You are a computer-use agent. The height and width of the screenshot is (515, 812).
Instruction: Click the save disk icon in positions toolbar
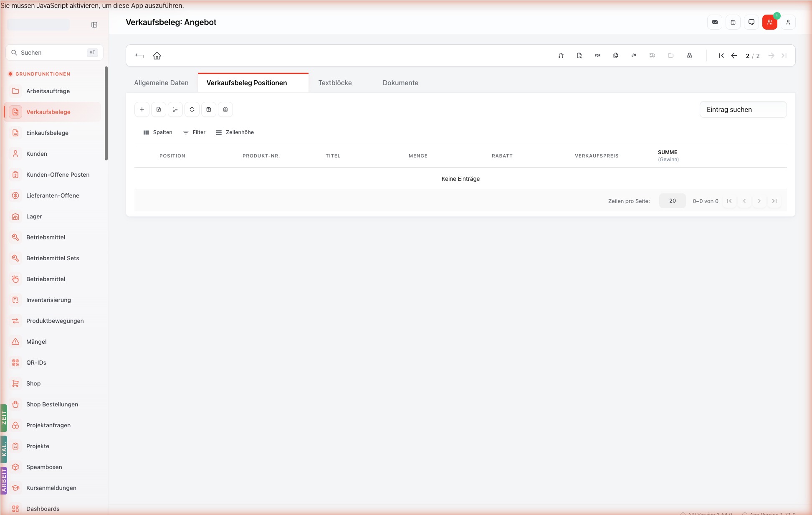pyautogui.click(x=209, y=109)
